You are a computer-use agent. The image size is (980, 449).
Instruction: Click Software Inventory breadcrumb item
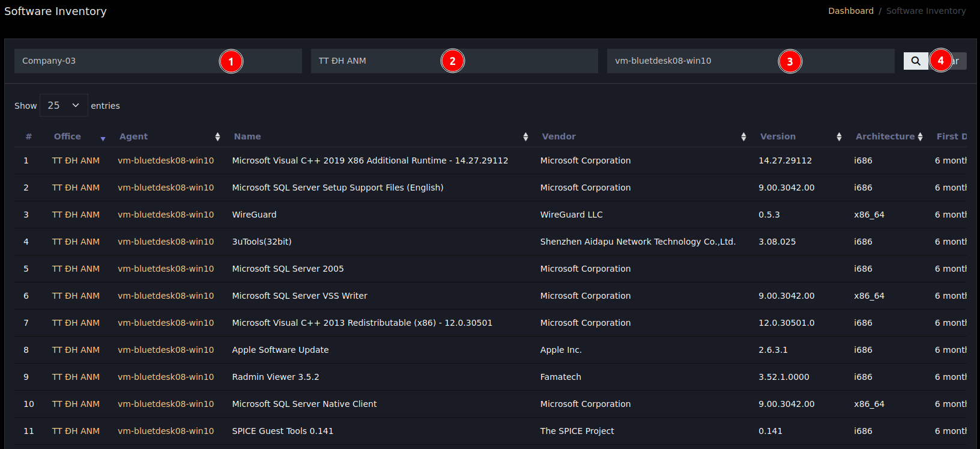pyautogui.click(x=925, y=11)
